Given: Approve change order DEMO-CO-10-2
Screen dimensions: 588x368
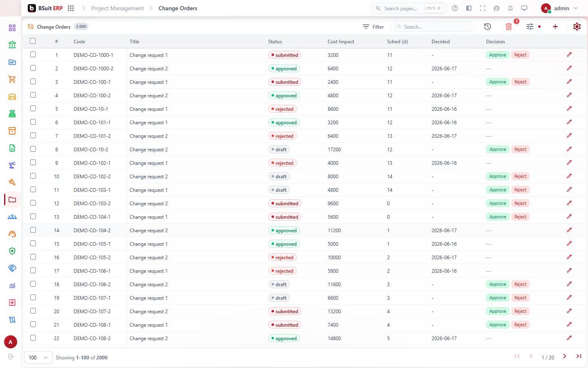Looking at the screenshot, I should (x=497, y=149).
